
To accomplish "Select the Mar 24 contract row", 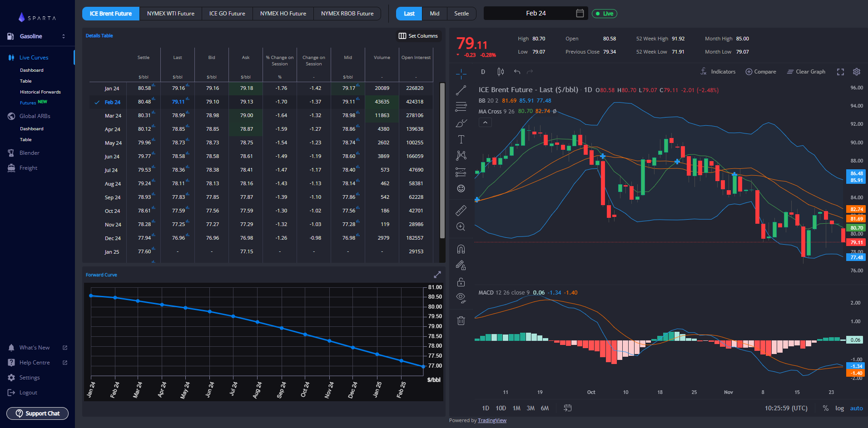I will click(261, 115).
